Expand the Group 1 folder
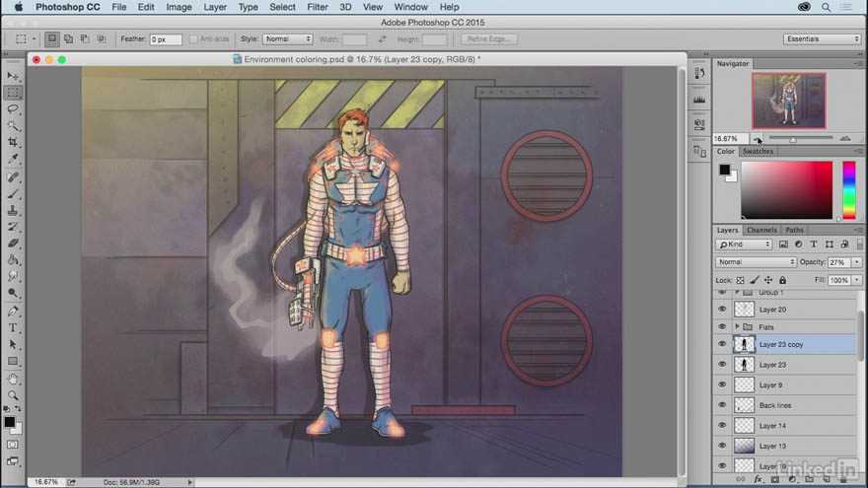Image resolution: width=868 pixels, height=488 pixels. [737, 292]
